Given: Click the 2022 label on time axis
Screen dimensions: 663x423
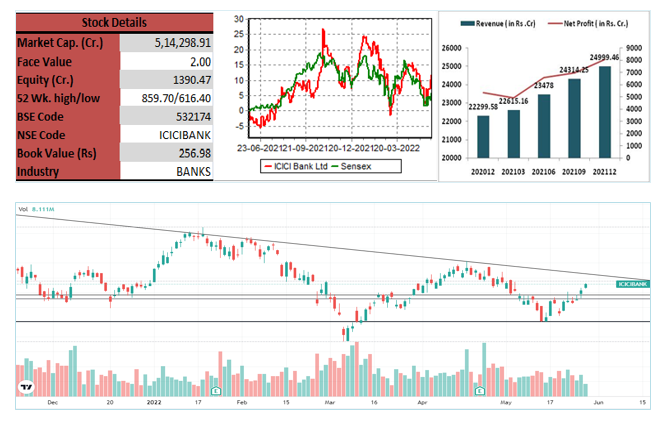Looking at the screenshot, I should pyautogui.click(x=154, y=402).
